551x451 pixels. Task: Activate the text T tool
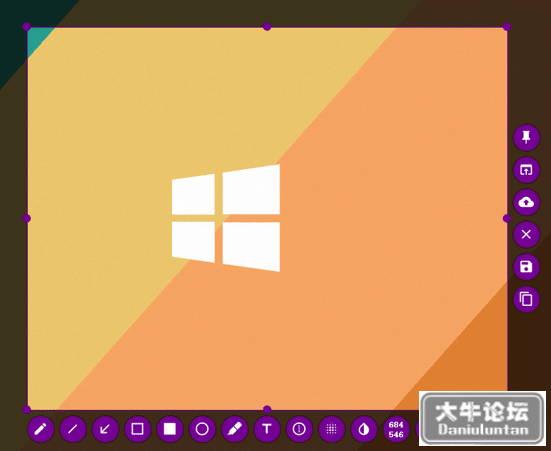tap(267, 429)
